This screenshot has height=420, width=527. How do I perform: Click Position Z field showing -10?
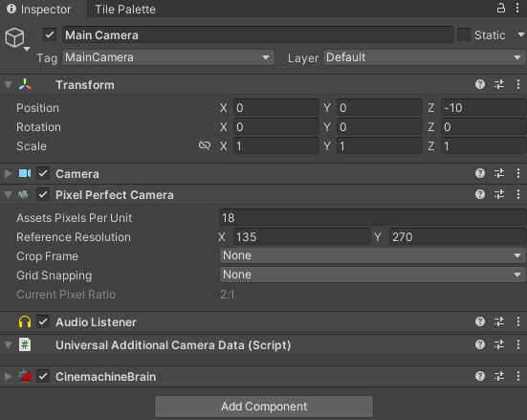click(484, 108)
